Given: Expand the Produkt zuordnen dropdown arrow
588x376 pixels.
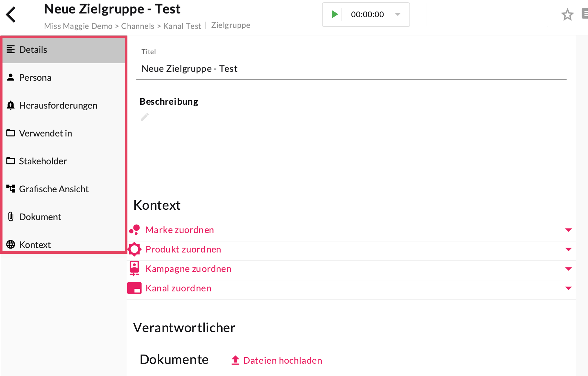Looking at the screenshot, I should click(x=568, y=249).
